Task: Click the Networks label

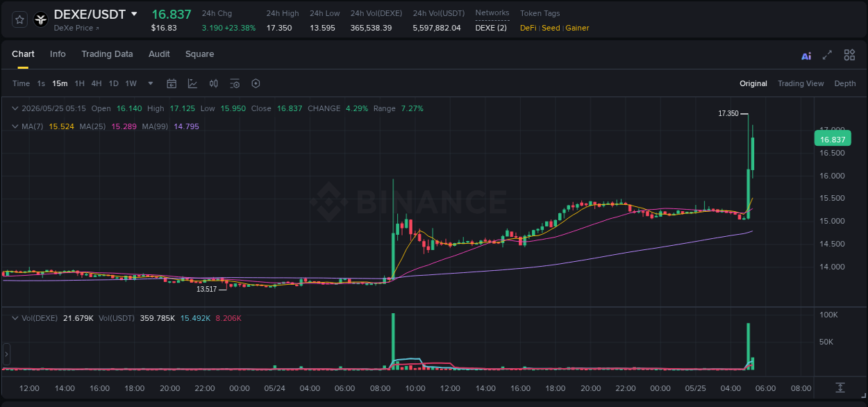Action: [x=492, y=13]
